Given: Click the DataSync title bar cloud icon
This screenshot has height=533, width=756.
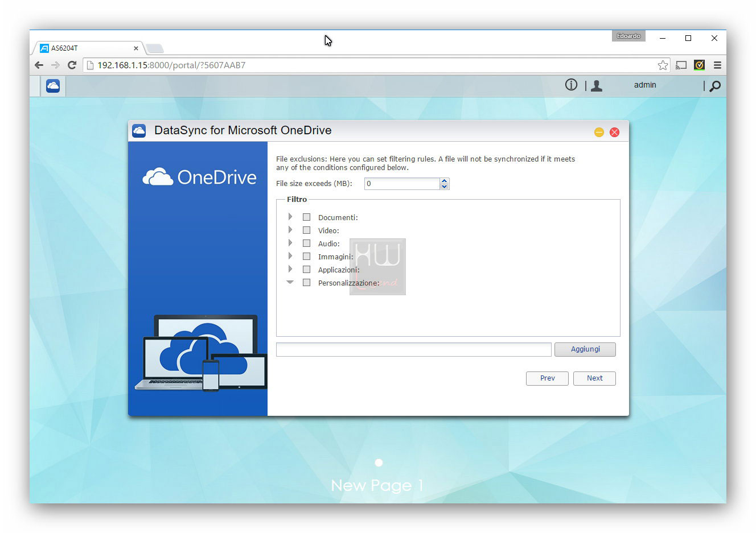Looking at the screenshot, I should tap(139, 131).
